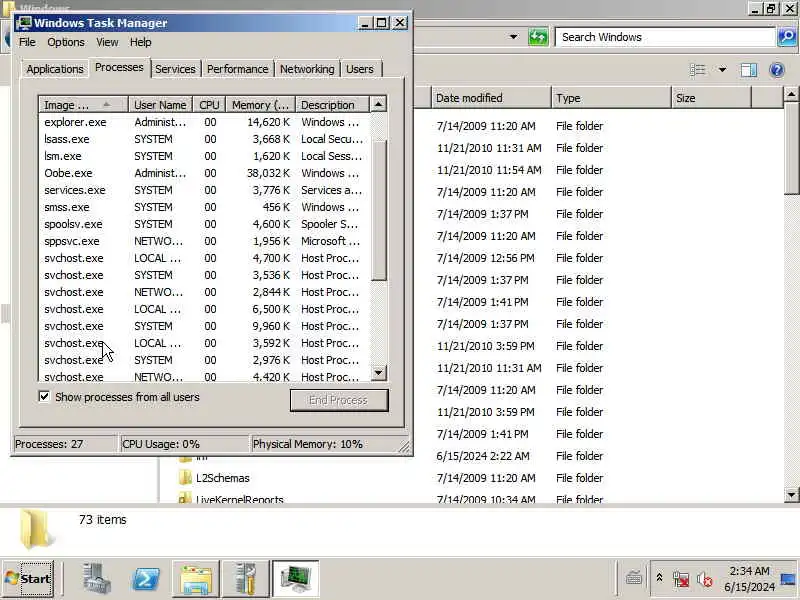The width and height of the screenshot is (800, 600).
Task: Sort processes by Memory column
Action: coord(261,105)
